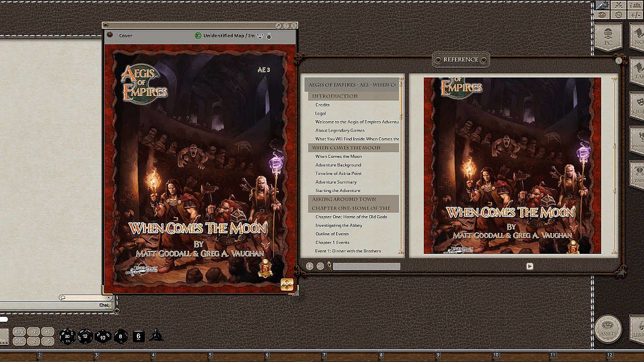The image size is (644, 362).
Task: Go to next Reference page arrow
Action: click(x=530, y=266)
